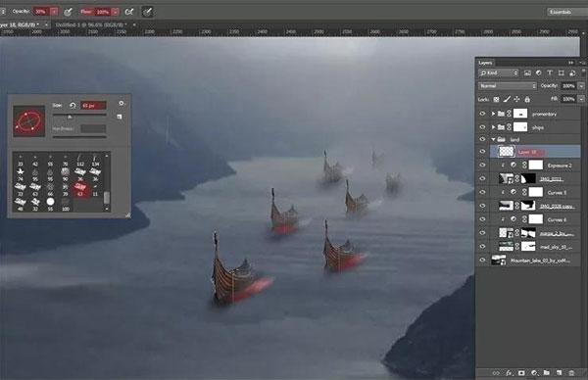
Task: Lock transparent pixels icon in Layers panel
Action: (496, 100)
